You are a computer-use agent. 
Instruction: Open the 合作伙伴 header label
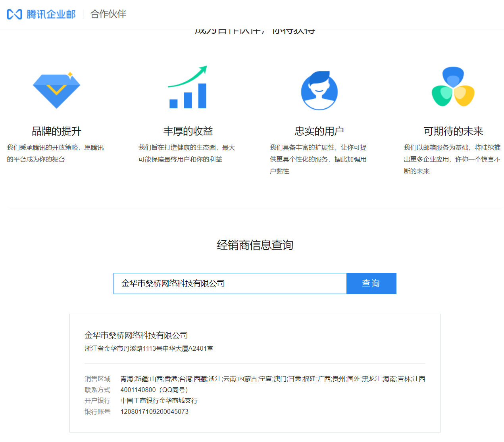[108, 14]
